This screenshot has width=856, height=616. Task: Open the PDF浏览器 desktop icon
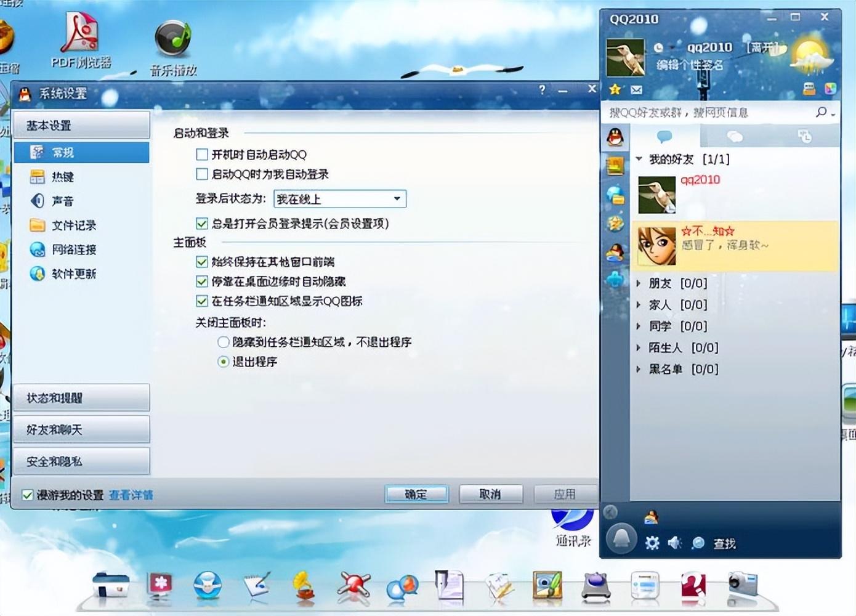coord(81,40)
